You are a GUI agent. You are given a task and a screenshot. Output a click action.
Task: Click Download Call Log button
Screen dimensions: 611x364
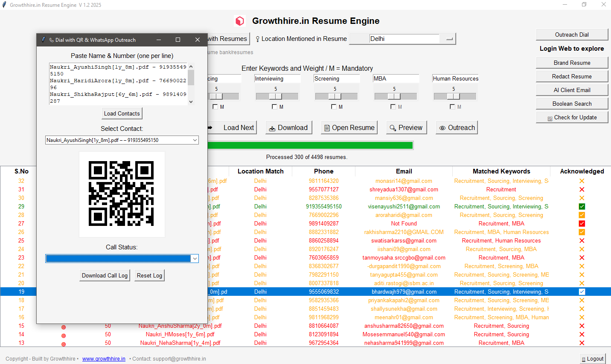[105, 275]
